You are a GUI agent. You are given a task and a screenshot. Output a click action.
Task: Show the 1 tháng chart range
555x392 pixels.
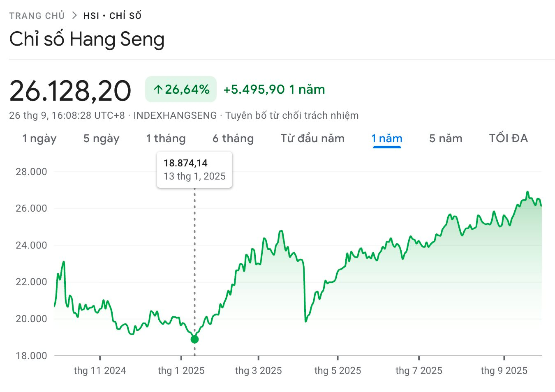166,138
